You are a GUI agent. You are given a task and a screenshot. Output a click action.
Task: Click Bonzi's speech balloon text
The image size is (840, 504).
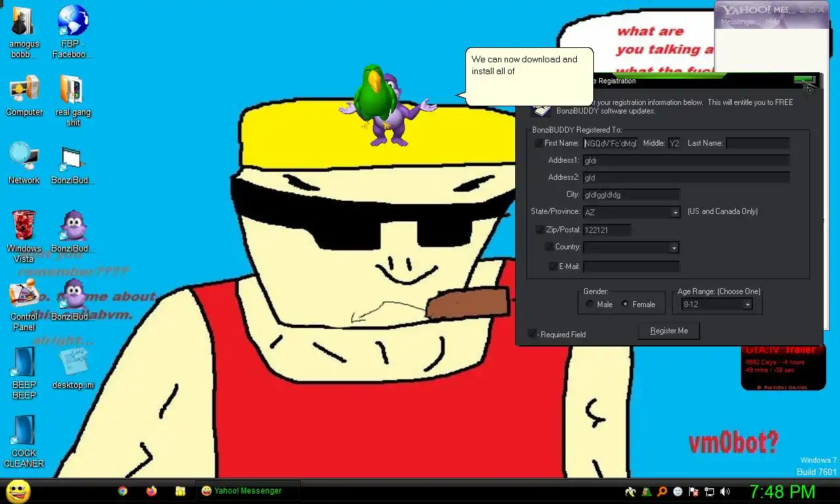524,65
